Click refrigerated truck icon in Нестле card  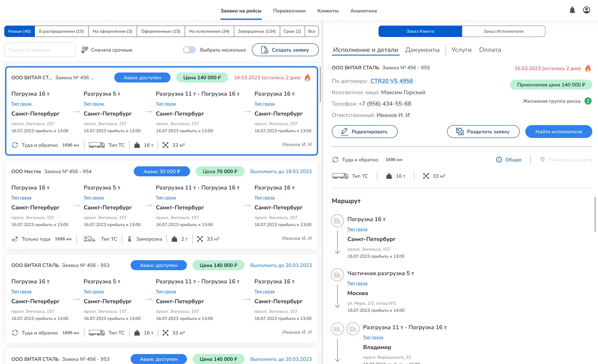(x=89, y=239)
